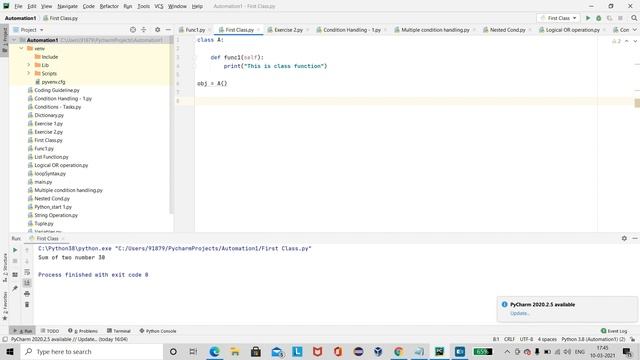Open the TODO tool window
Image resolution: width=640 pixels, height=360 pixels.
click(x=50, y=331)
